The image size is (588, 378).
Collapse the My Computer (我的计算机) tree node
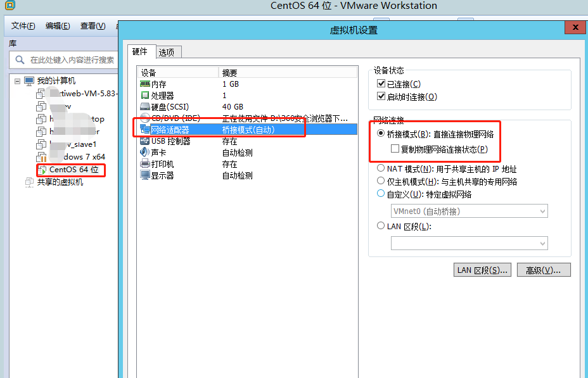coord(17,81)
